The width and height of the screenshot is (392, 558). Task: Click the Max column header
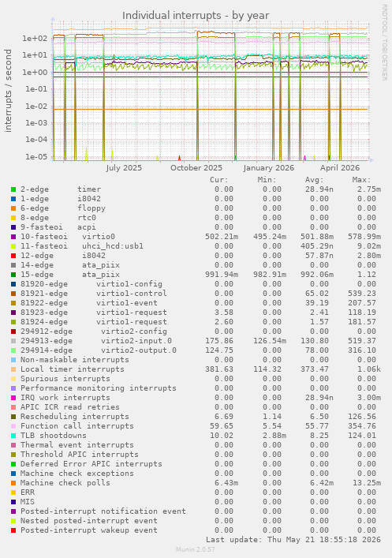[361, 180]
